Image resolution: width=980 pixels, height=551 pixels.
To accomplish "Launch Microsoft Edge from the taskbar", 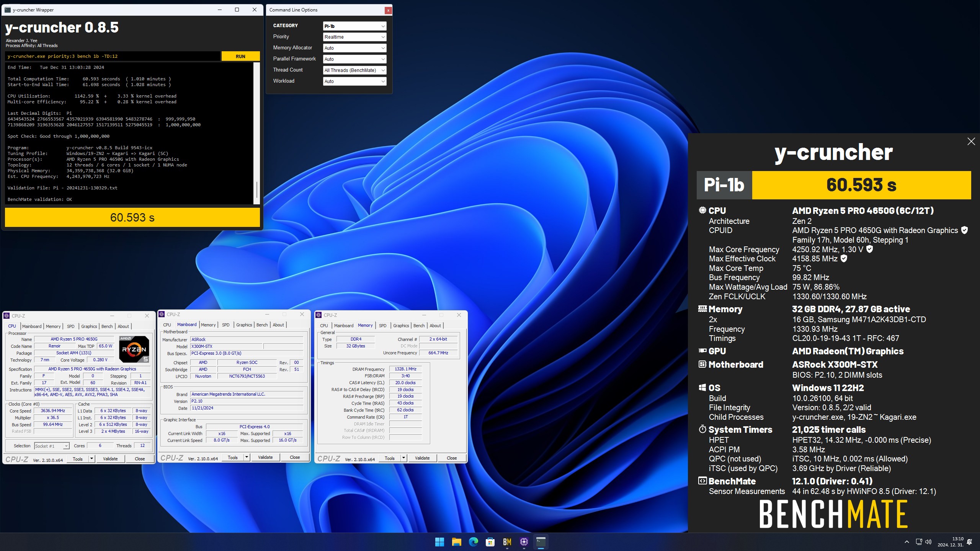I will 474,542.
